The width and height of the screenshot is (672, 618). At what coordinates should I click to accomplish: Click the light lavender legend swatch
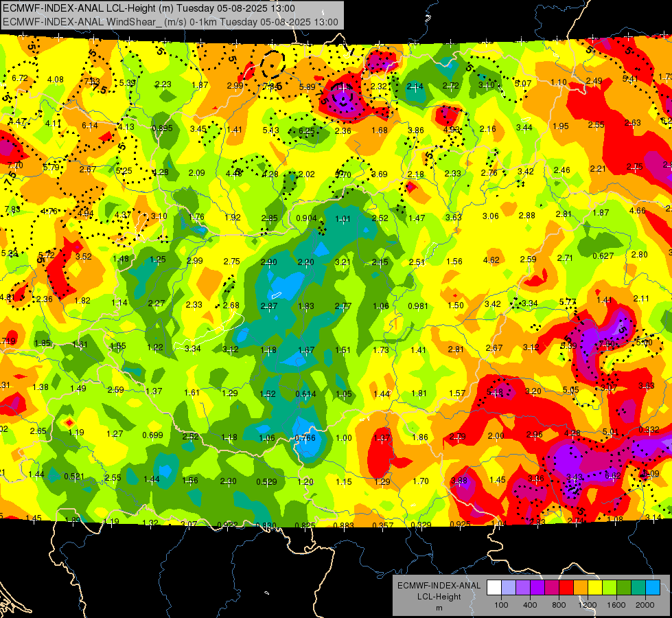[509, 588]
